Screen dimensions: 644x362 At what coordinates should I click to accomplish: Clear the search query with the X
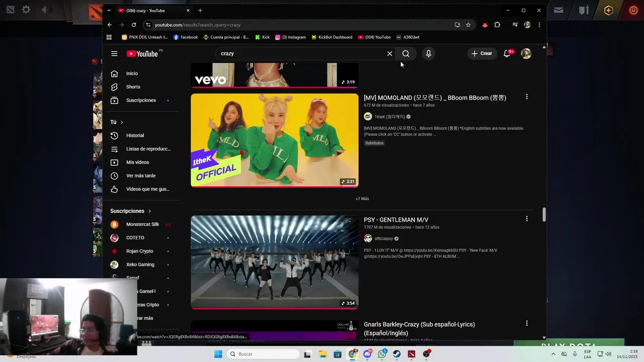click(x=389, y=54)
